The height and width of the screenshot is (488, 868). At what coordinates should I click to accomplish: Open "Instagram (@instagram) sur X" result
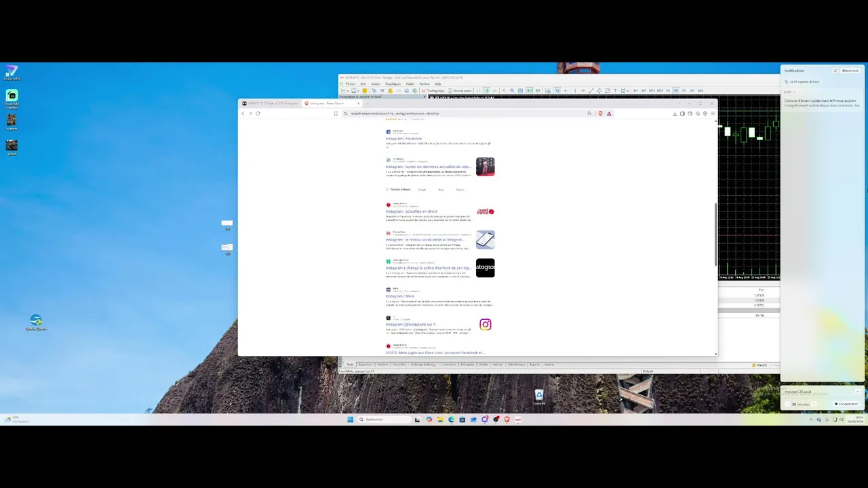pyautogui.click(x=411, y=325)
